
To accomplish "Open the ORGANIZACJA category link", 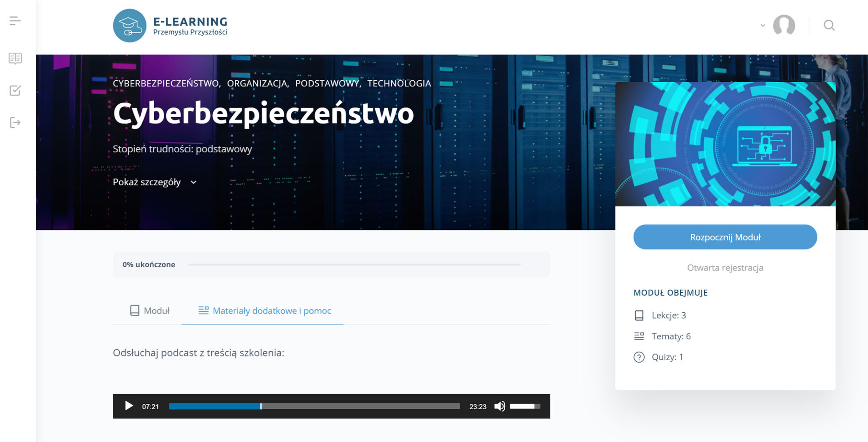I will pyautogui.click(x=257, y=84).
